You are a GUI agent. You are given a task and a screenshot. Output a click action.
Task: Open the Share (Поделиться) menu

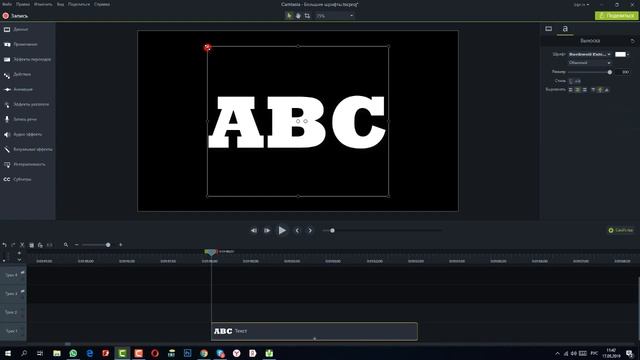[79, 4]
